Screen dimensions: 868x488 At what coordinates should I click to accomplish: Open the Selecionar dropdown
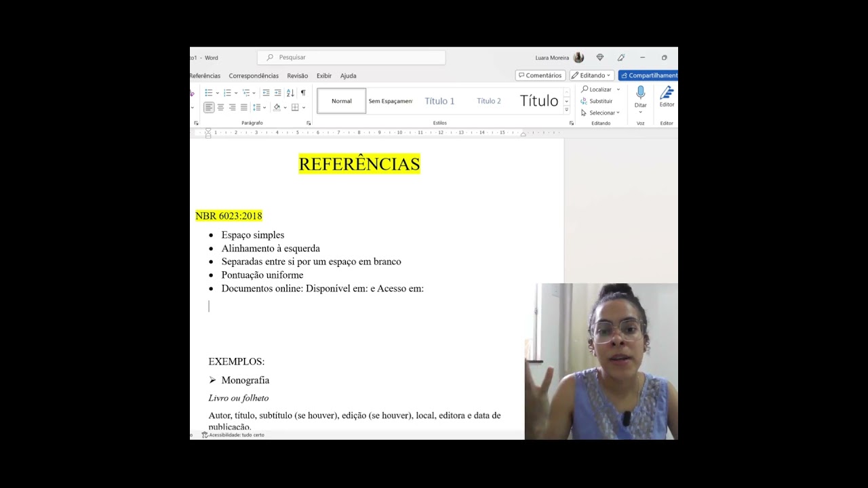coord(600,113)
